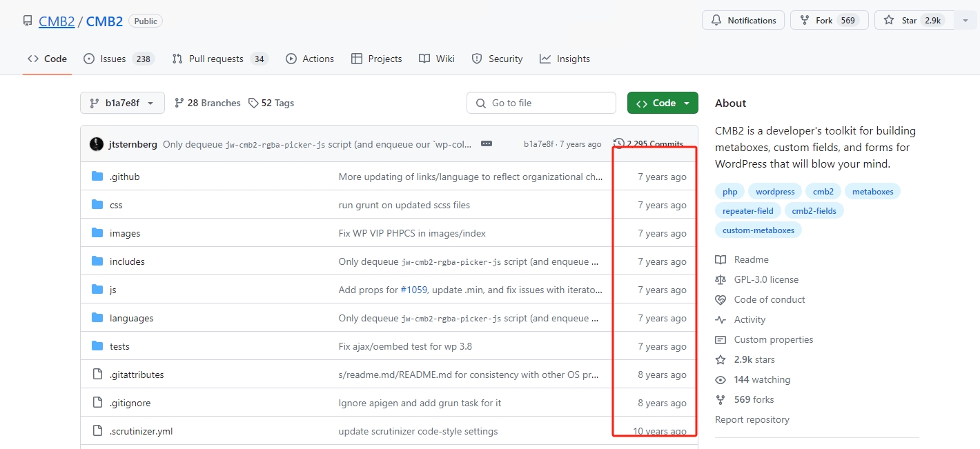Open the .github folder
The height and width of the screenshot is (449, 980).
point(124,177)
